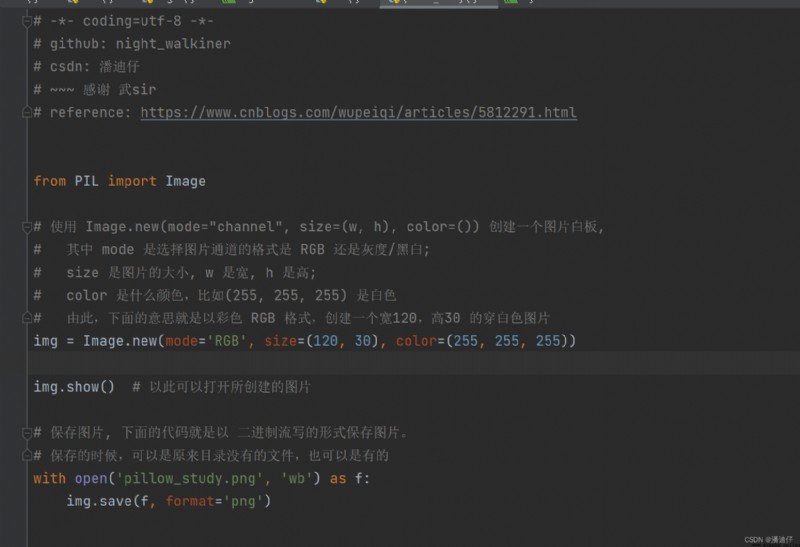Click the '# csdn: 潘迪仔' comment line
This screenshot has height=547, width=800.
87,67
